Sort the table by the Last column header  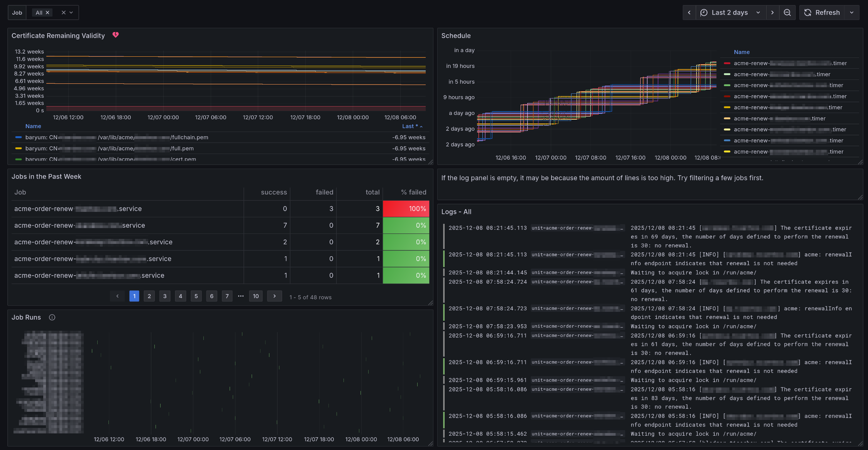pyautogui.click(x=410, y=126)
